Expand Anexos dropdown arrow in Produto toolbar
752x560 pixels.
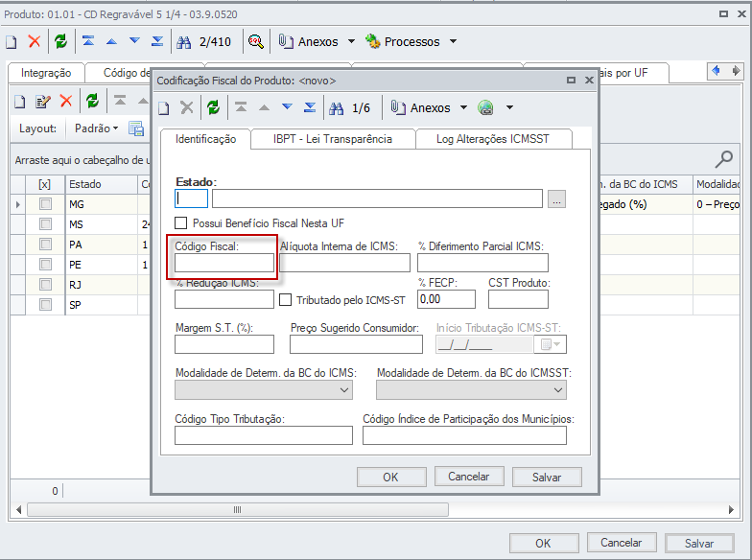[351, 42]
